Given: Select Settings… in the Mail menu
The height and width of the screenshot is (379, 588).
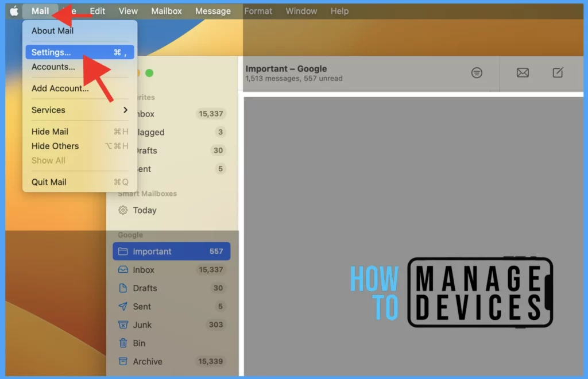Looking at the screenshot, I should [80, 52].
